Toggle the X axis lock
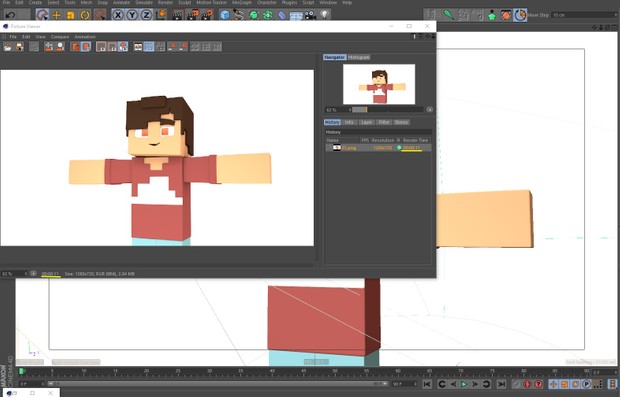620x397 pixels. coord(118,15)
